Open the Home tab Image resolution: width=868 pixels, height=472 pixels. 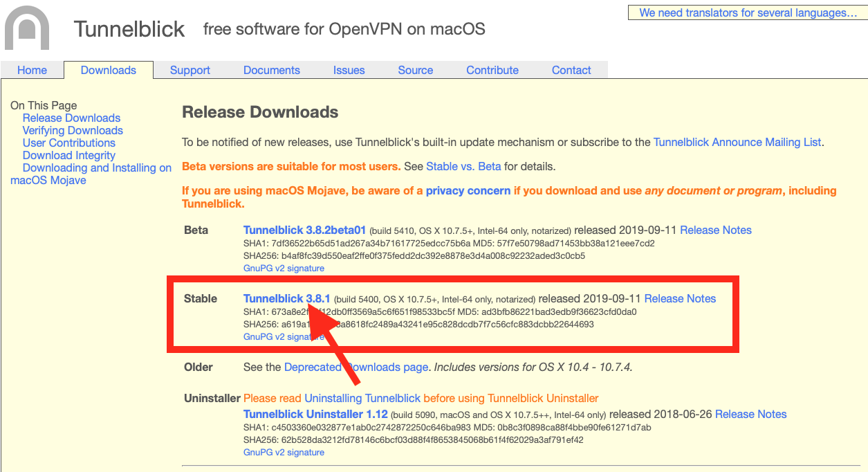tap(33, 70)
